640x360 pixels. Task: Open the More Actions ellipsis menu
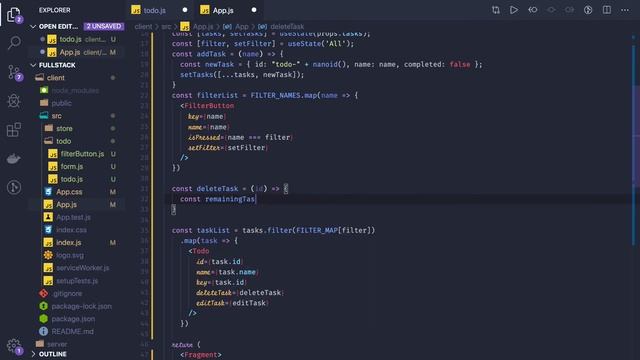tap(625, 10)
